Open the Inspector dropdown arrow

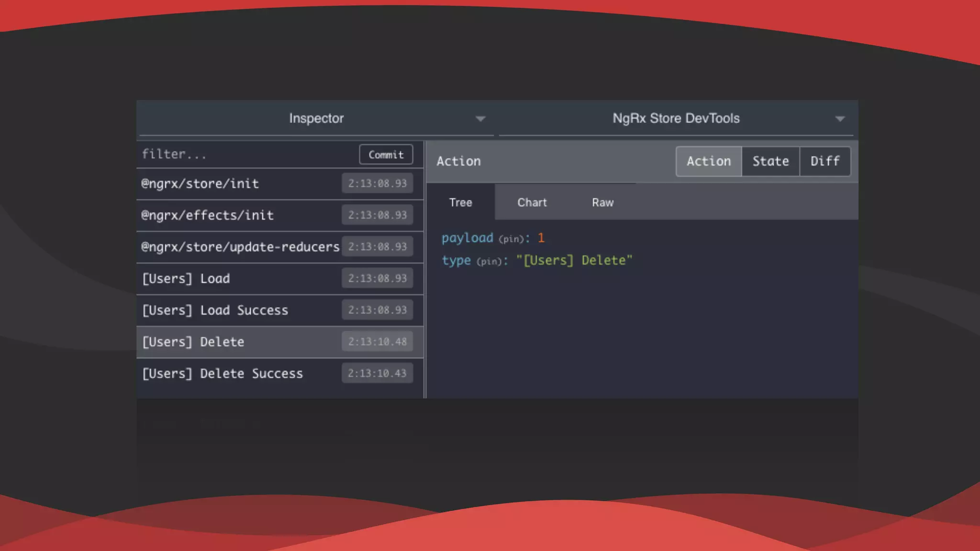(x=480, y=119)
